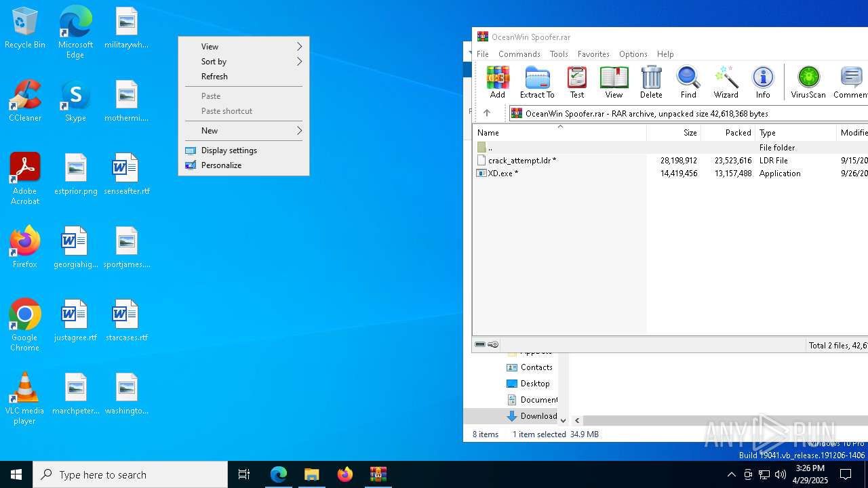Click WinRAR icon in the taskbar

point(378,474)
